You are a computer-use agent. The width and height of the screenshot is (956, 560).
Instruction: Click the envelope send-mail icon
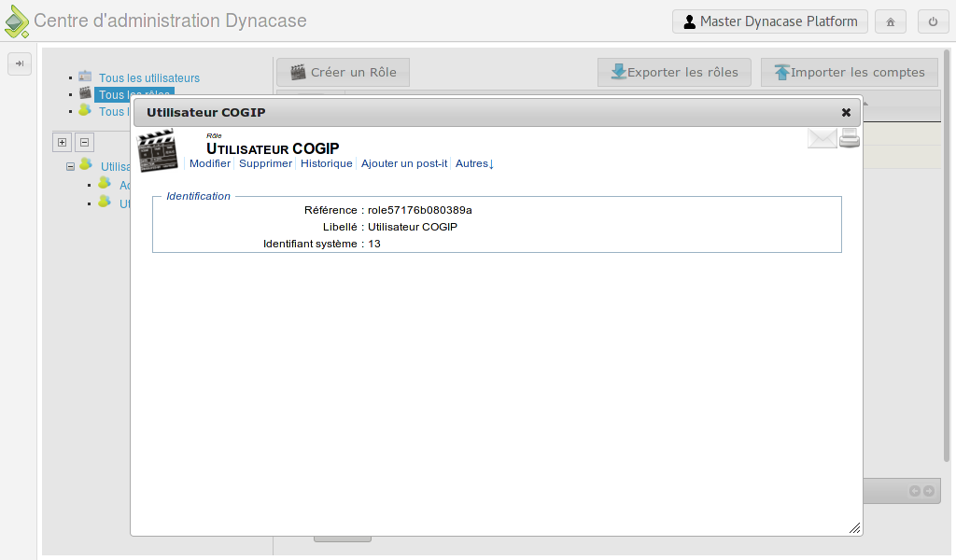(x=822, y=138)
